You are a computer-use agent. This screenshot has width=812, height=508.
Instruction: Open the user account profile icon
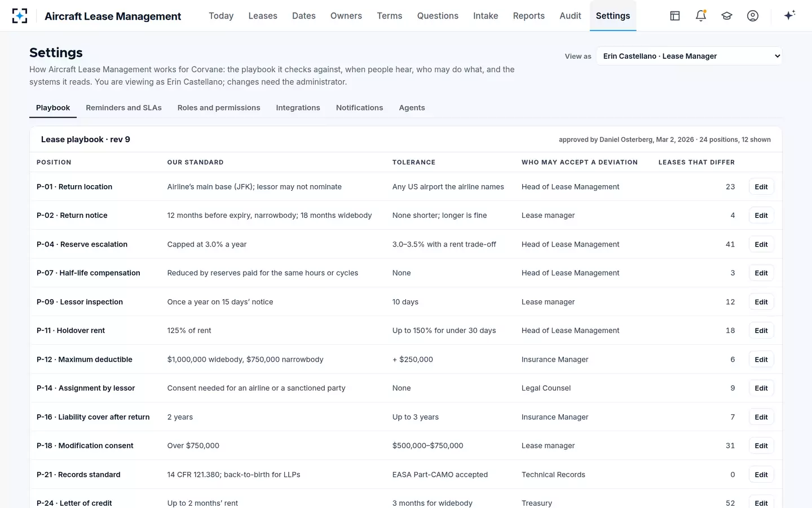tap(753, 16)
